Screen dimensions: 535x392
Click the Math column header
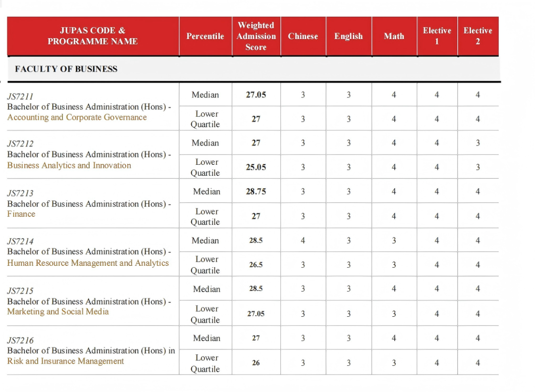(x=394, y=36)
